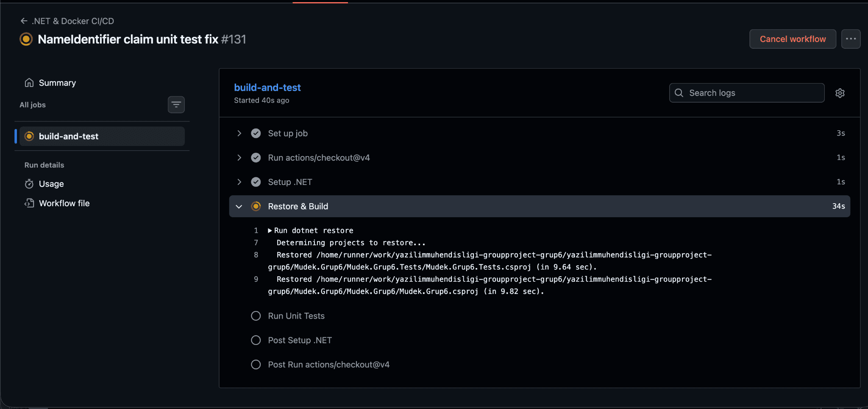Screen dimensions: 868x409
Task: Click the Cancel workflow button
Action: (x=793, y=39)
